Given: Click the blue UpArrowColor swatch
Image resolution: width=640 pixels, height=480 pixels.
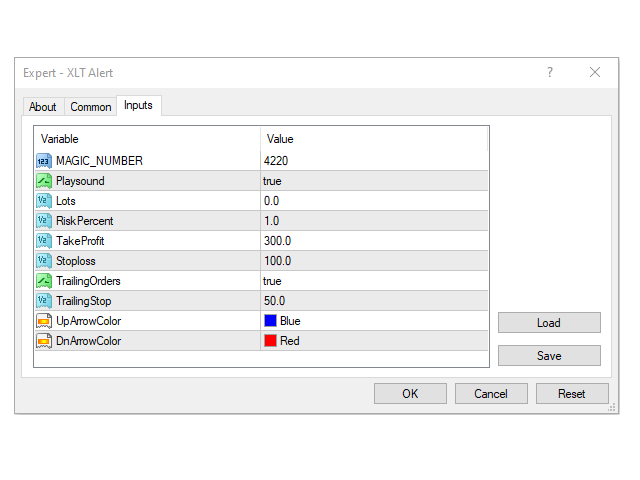Looking at the screenshot, I should click(x=270, y=321).
